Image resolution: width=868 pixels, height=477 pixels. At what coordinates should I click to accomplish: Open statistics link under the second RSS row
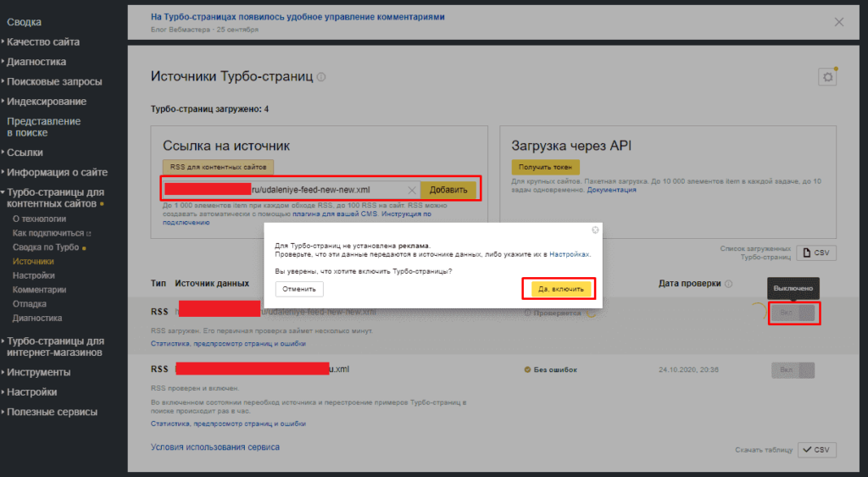click(x=228, y=424)
